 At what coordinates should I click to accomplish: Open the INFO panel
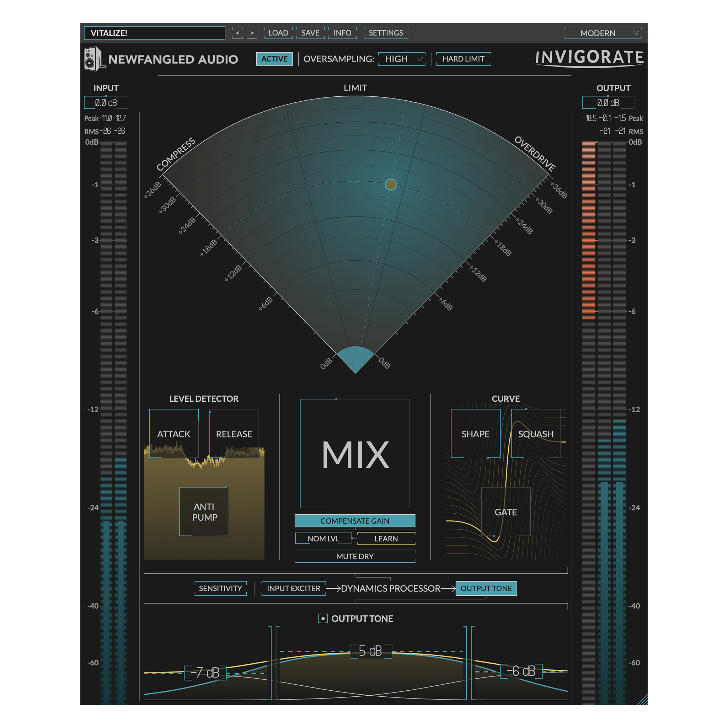click(x=342, y=33)
